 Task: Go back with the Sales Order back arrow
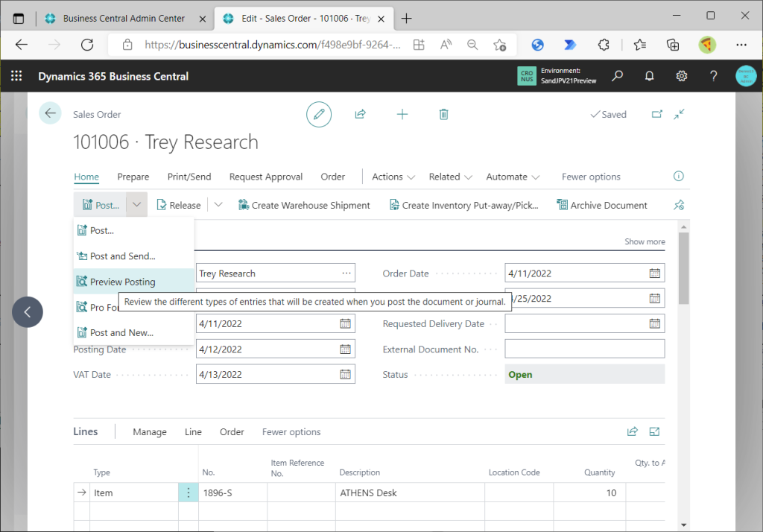[x=50, y=113]
